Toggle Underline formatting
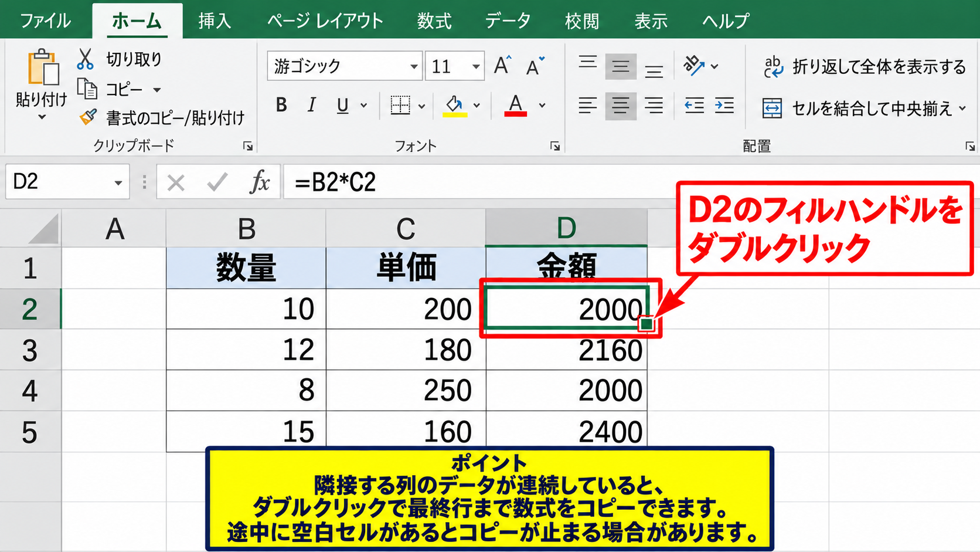This screenshot has width=980, height=552. [x=343, y=106]
